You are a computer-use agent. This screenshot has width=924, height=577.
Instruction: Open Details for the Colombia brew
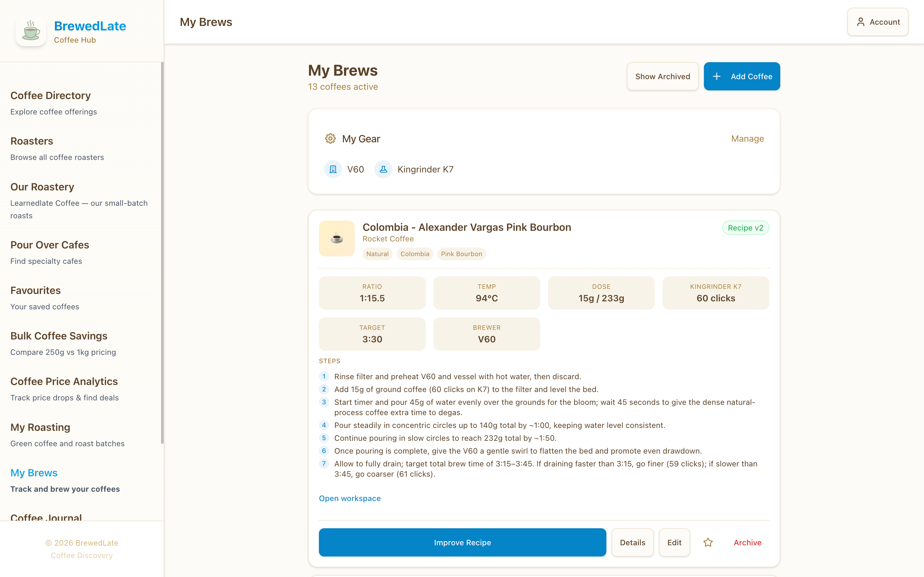[x=632, y=542]
